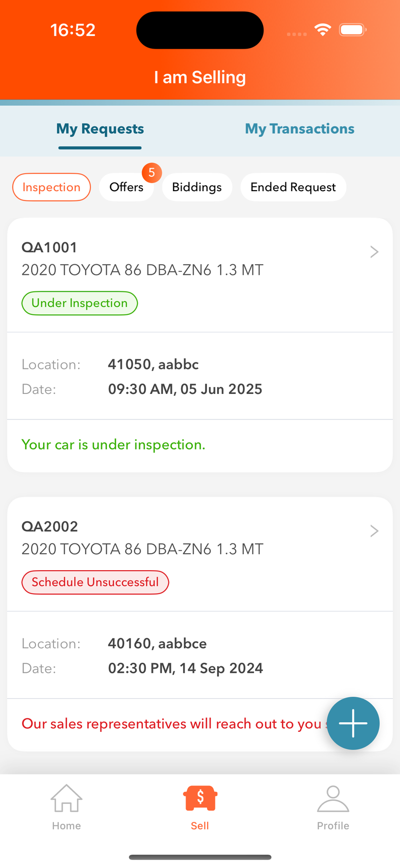Select the Inspection filter chip
Screen dimensions: 400x868
click(51, 187)
